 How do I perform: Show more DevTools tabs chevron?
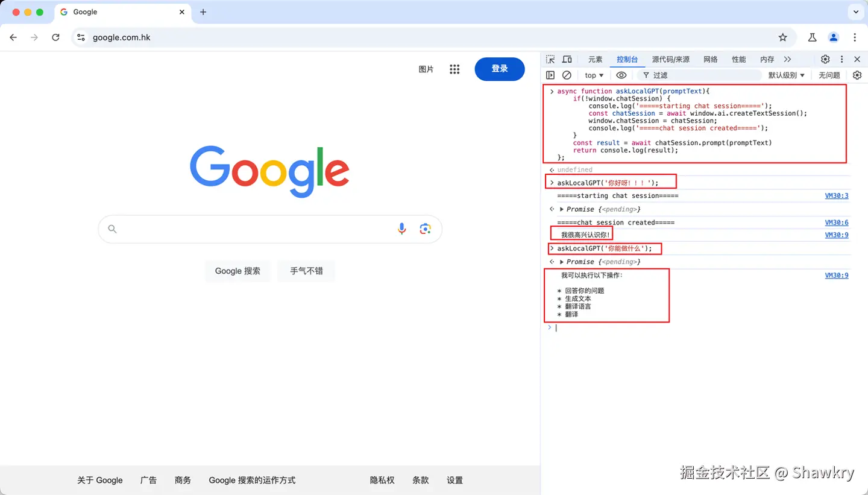[x=787, y=59]
